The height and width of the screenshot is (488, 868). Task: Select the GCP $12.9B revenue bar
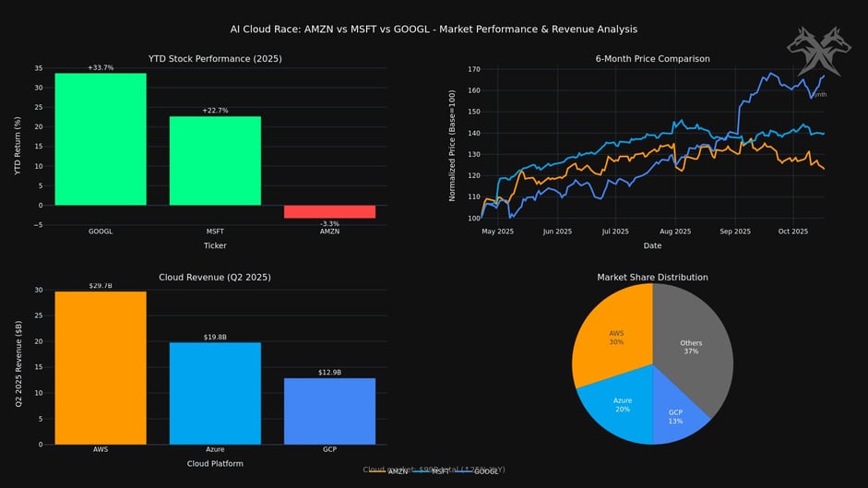click(329, 411)
